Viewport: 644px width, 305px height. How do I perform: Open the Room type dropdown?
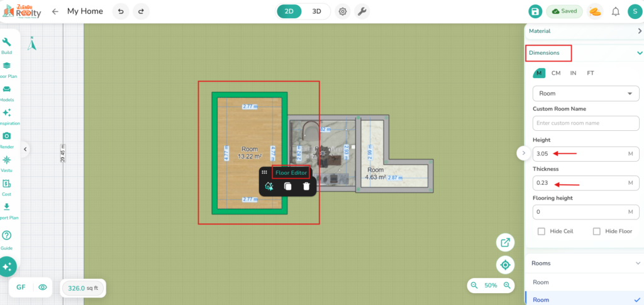click(586, 94)
